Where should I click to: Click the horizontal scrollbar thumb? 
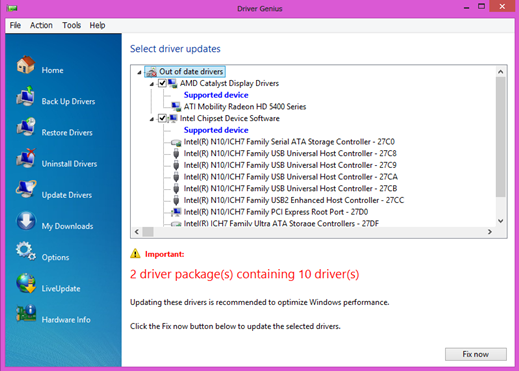148,232
